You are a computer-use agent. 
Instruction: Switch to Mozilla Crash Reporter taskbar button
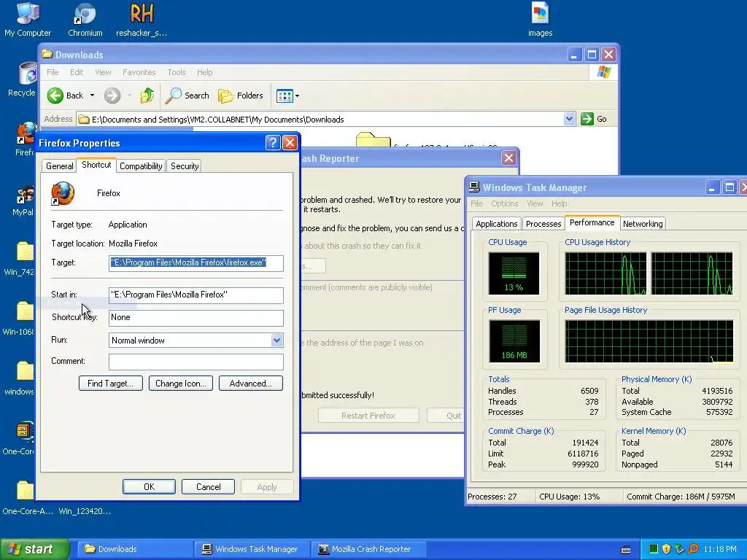tap(368, 549)
